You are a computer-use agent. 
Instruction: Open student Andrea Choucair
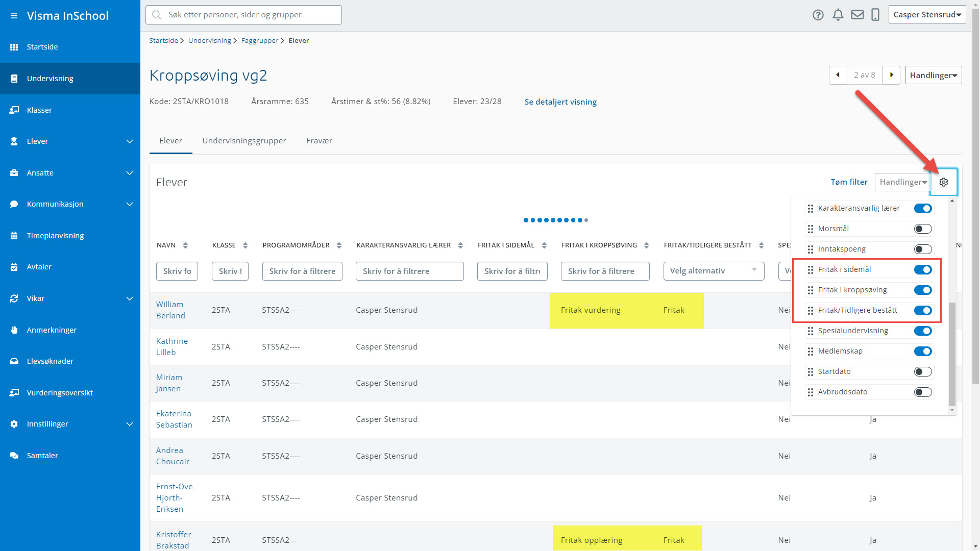coord(173,456)
